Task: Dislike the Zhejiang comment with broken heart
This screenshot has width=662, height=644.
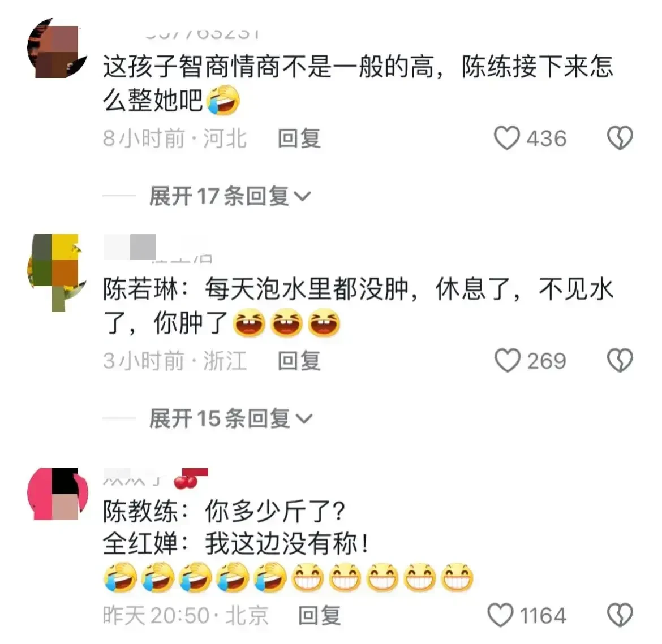Action: click(620, 360)
